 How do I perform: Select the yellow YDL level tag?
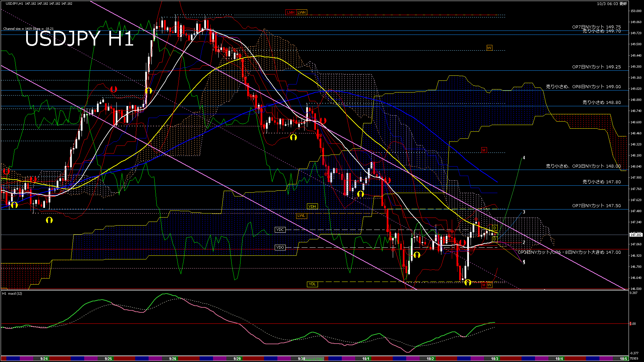tap(312, 284)
